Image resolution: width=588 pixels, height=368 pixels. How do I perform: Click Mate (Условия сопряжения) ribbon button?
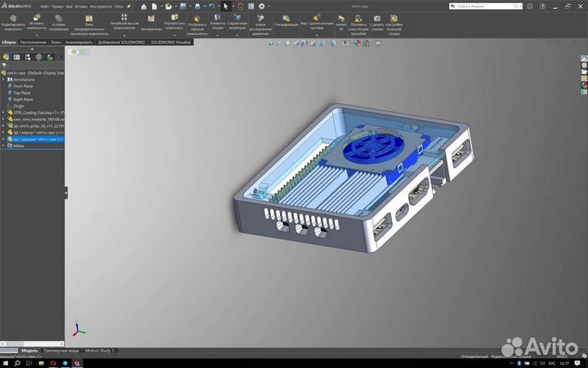click(x=59, y=23)
